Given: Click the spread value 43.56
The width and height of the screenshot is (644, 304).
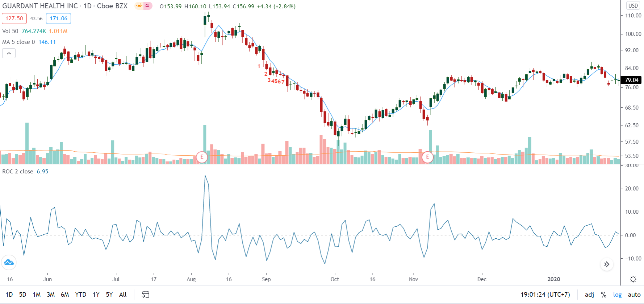Looking at the screenshot, I should coord(36,19).
